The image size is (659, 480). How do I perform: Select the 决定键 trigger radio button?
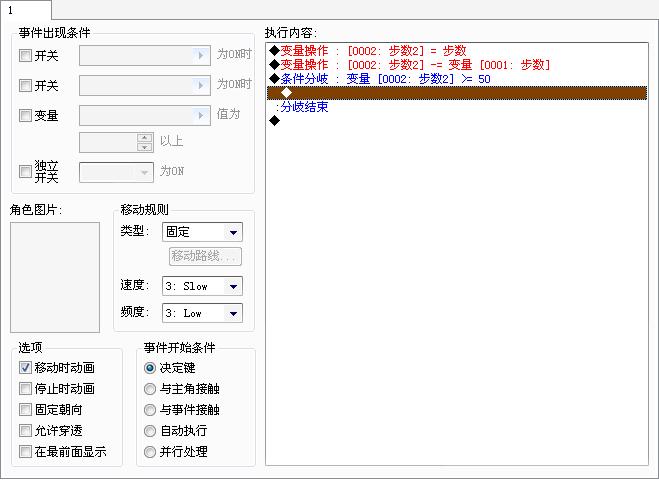pos(150,368)
